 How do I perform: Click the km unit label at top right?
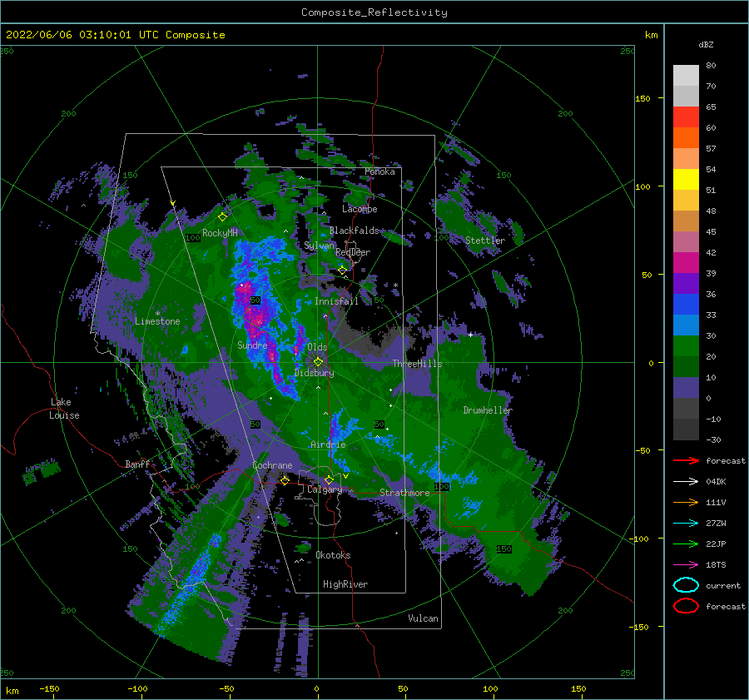(651, 35)
